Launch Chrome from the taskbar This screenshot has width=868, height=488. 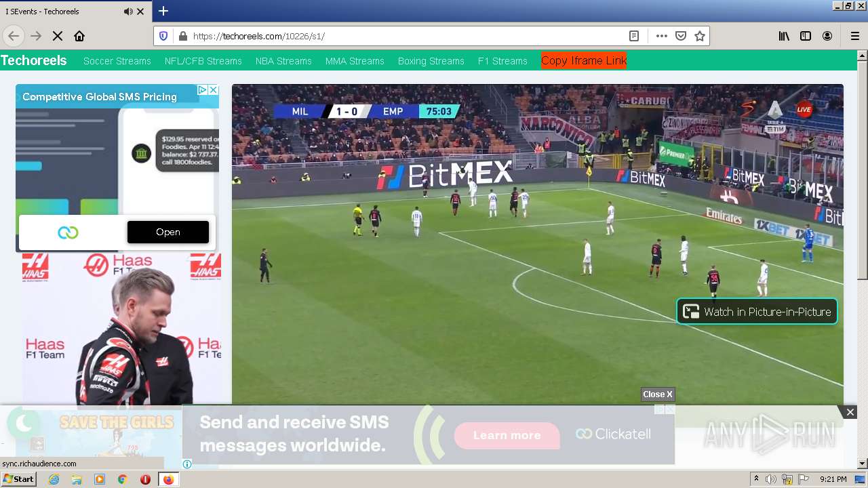coord(123,479)
